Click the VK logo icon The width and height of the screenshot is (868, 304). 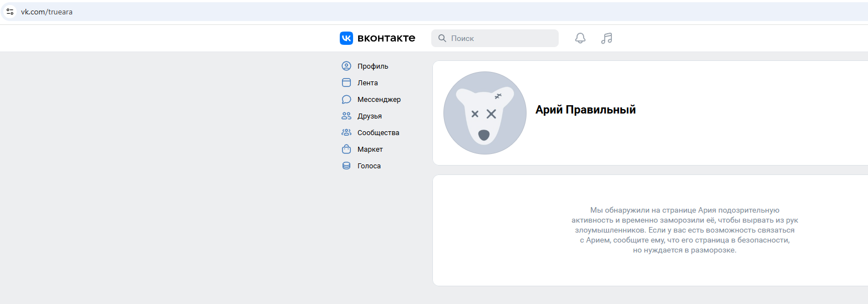pos(346,38)
